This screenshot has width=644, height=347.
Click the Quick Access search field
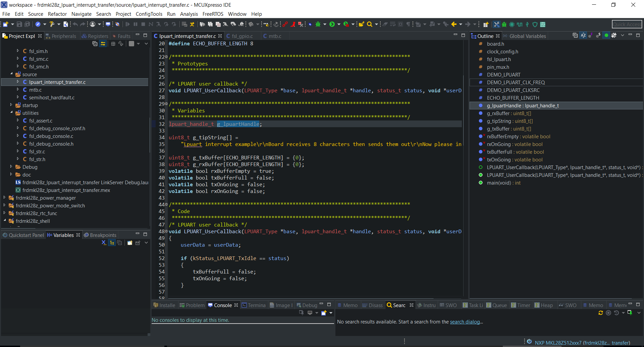627,24
